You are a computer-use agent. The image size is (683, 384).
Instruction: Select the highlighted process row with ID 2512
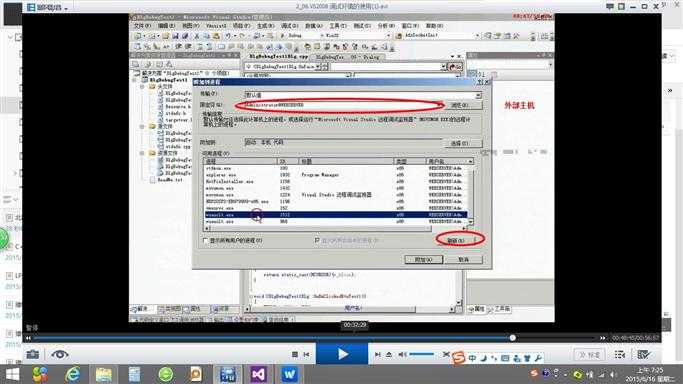(335, 215)
